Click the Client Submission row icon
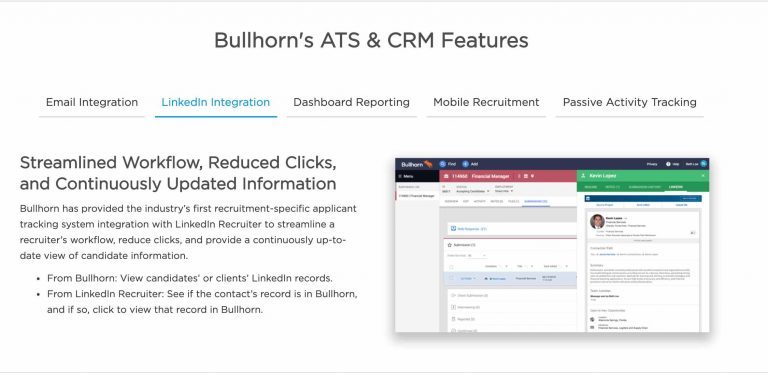 (x=453, y=295)
